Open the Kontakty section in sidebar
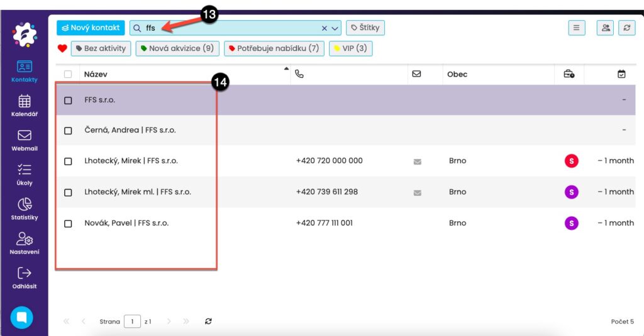This screenshot has height=336, width=644. [x=25, y=72]
